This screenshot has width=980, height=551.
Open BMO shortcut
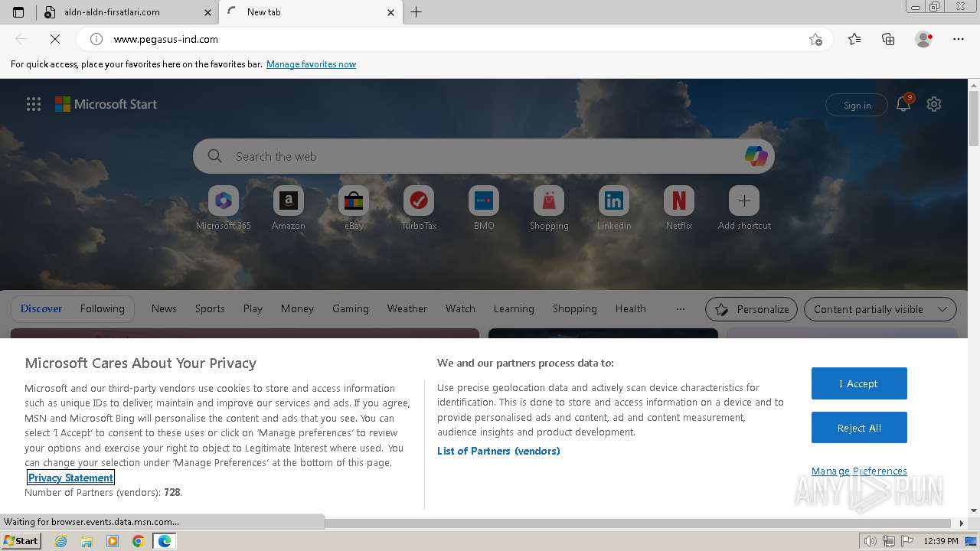tap(484, 207)
